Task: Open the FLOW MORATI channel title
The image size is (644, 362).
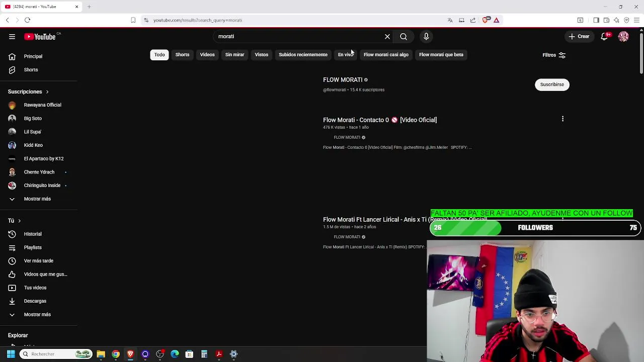Action: point(343,80)
